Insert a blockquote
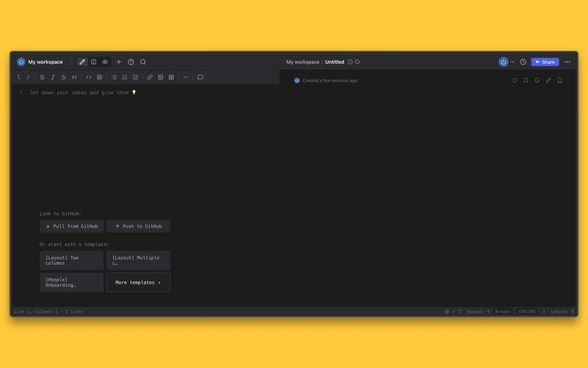588x368 pixels. (99, 77)
